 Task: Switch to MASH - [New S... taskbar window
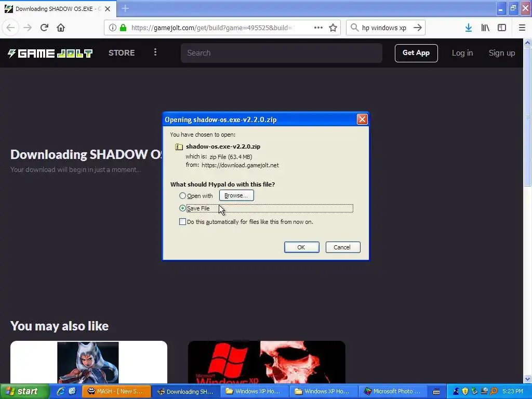[116, 391]
